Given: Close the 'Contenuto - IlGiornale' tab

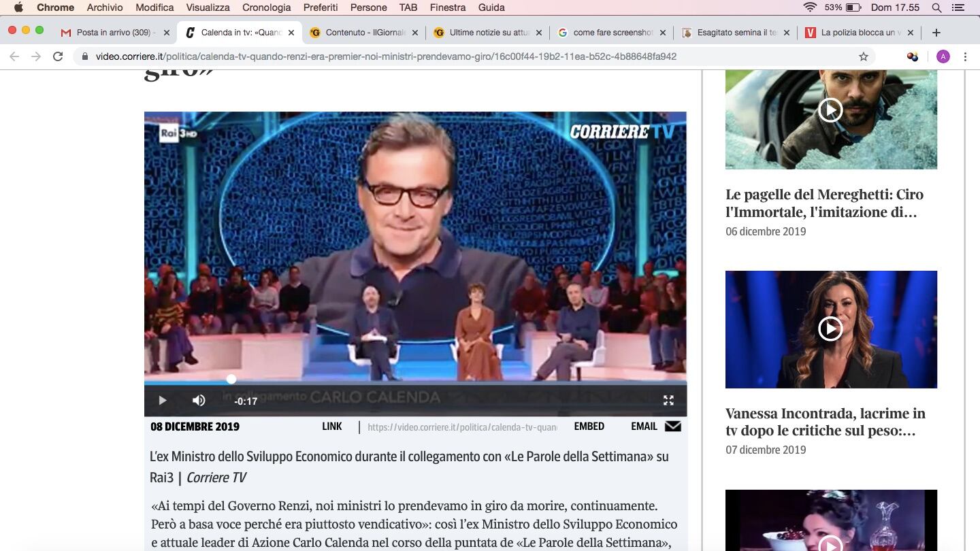Looking at the screenshot, I should [415, 32].
